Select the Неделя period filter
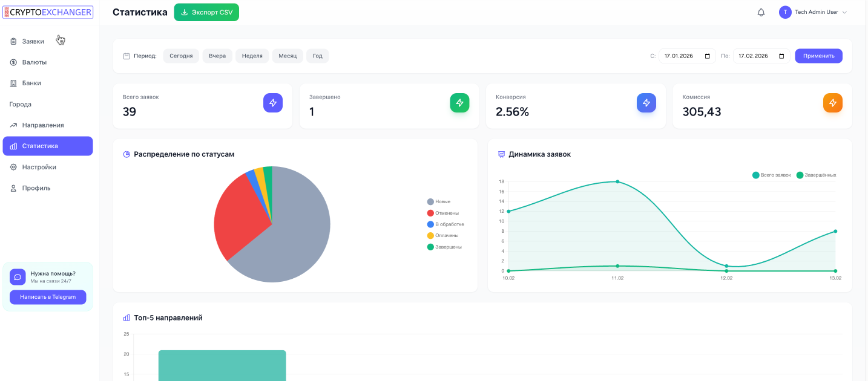The height and width of the screenshot is (381, 868). click(252, 56)
